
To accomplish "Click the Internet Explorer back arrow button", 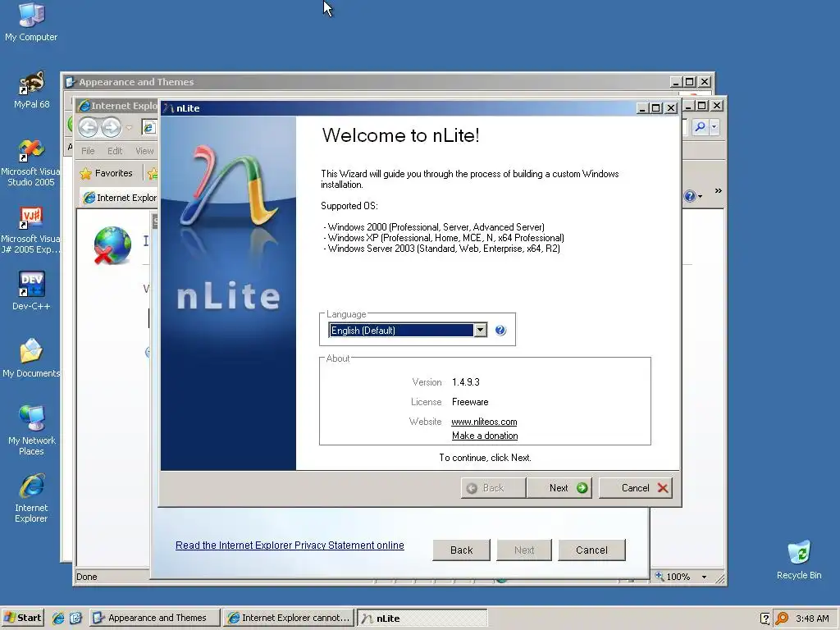I will tap(88, 127).
